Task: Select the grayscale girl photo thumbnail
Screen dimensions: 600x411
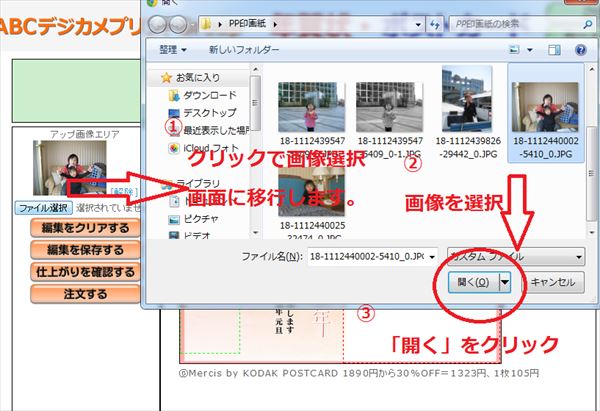Action: [389, 107]
